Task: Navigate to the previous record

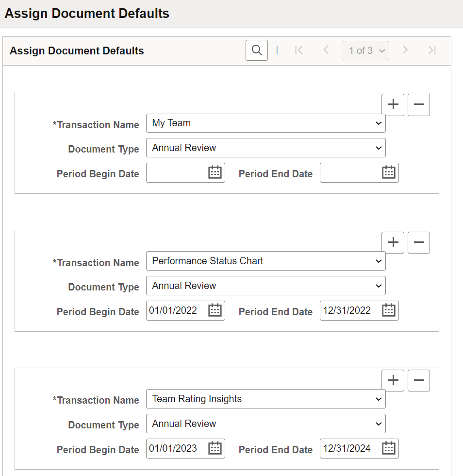Action: pyautogui.click(x=326, y=50)
